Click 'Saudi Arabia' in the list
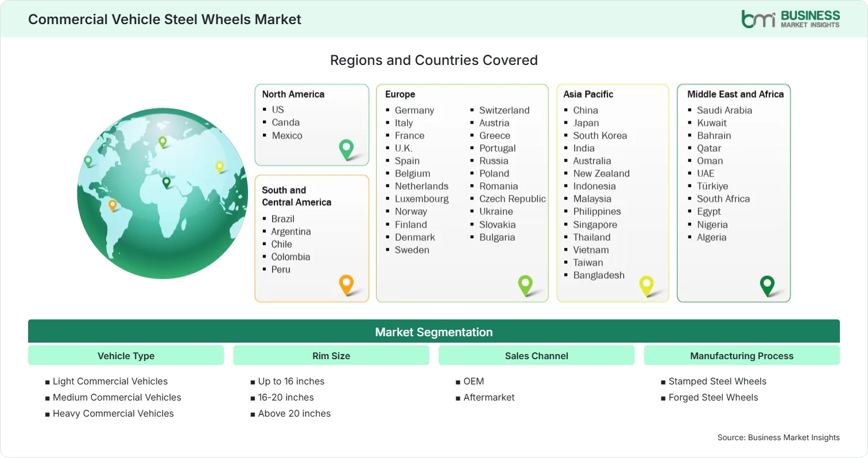The height and width of the screenshot is (458, 868). 724,110
